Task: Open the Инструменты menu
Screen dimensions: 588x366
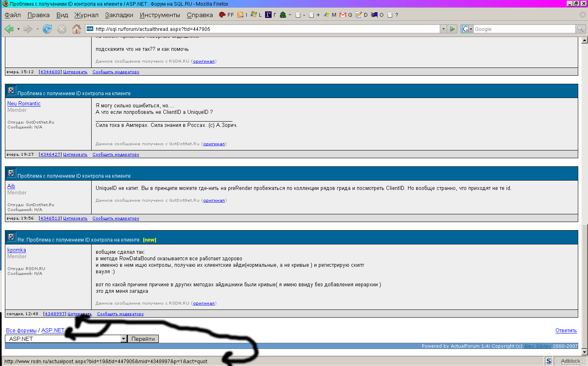Action: point(160,15)
